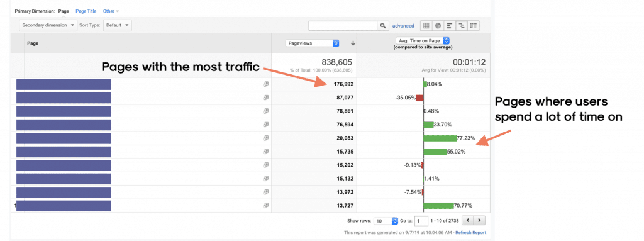Click the 1.41% comparison label
This screenshot has width=644, height=241.
pyautogui.click(x=431, y=179)
